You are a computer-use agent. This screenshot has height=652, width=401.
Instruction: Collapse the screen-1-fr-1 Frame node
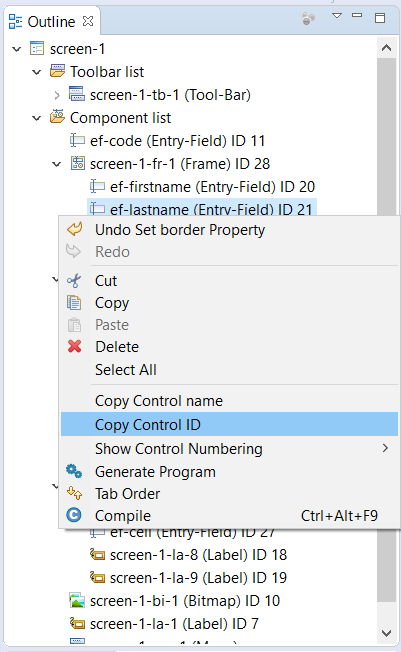click(57, 164)
